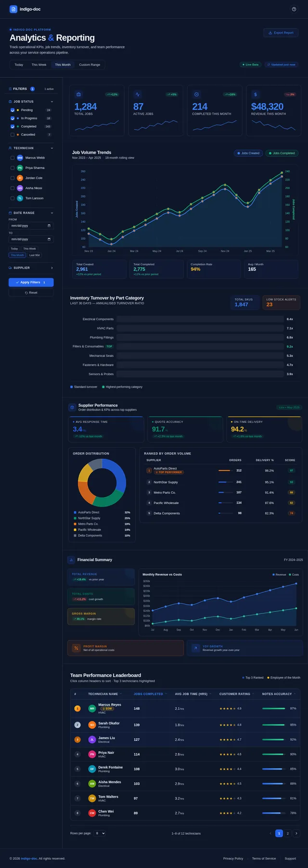Uncheck the Pending job status
Screen dimensions: 308x868
click(x=13, y=110)
